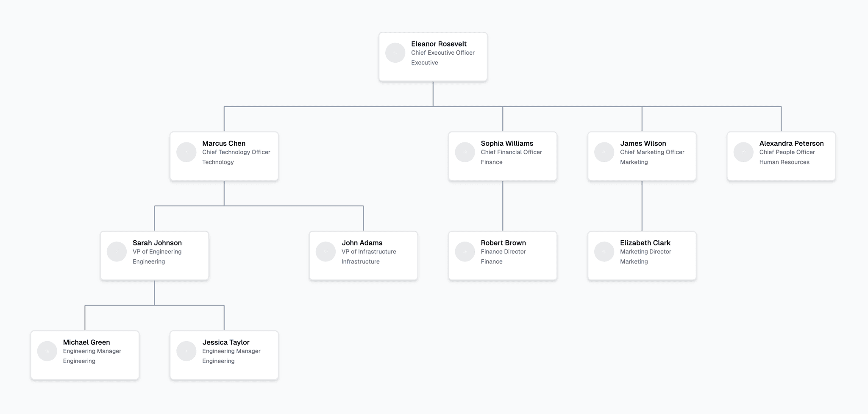Open the Elizabeth Clark name label
This screenshot has width=868, height=414.
(x=645, y=243)
